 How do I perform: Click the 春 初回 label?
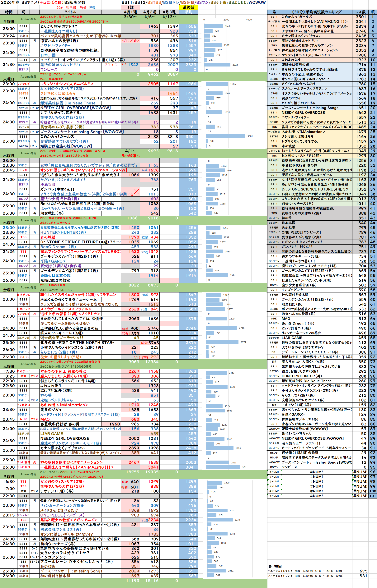(x=275, y=566)
